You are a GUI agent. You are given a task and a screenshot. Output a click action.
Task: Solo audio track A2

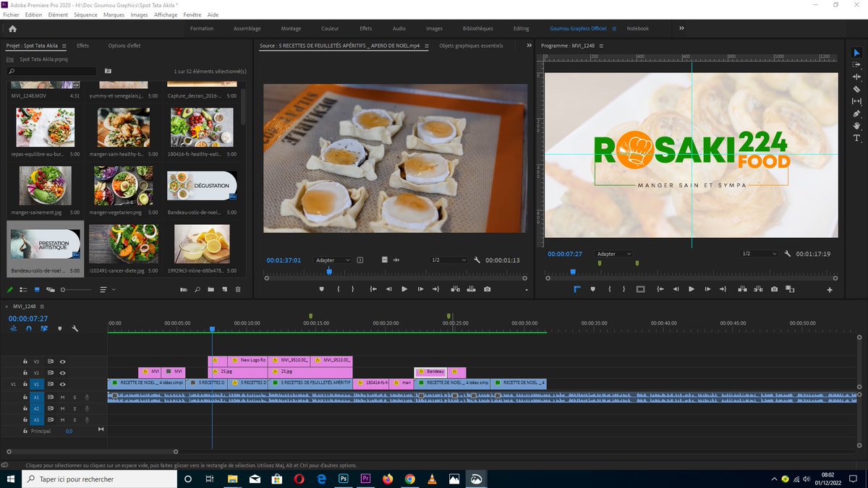75,408
